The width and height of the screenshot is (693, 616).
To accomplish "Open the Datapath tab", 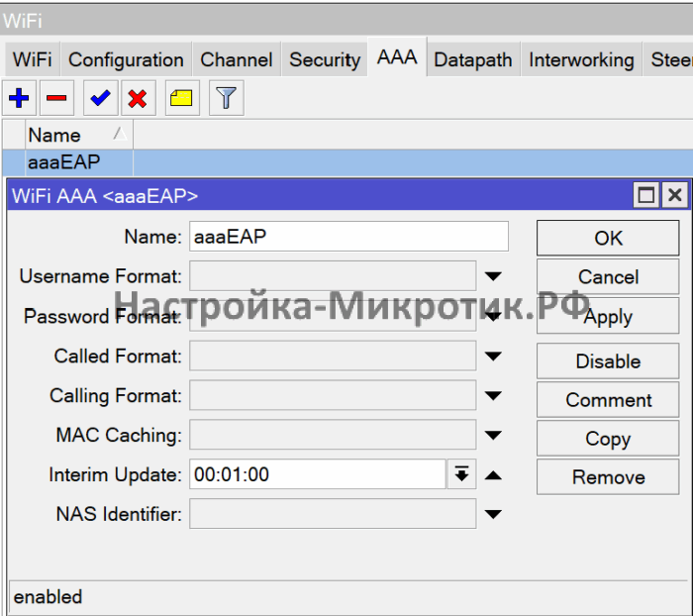I will [473, 59].
